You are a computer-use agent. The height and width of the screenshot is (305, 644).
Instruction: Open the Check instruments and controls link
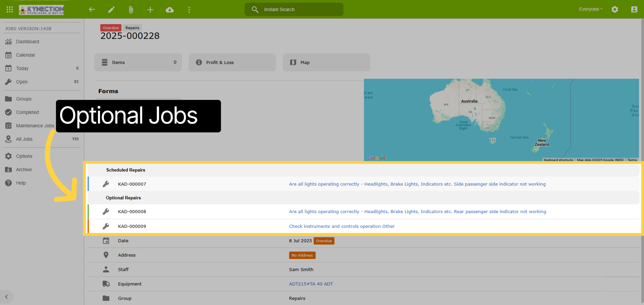[342, 226]
